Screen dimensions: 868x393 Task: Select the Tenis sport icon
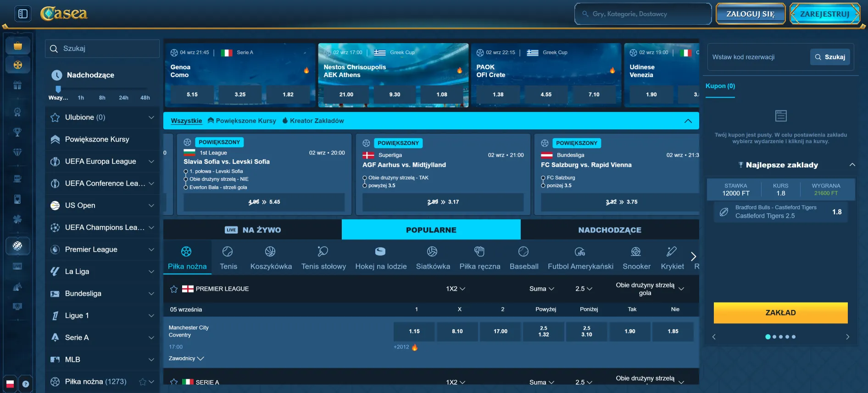click(228, 258)
